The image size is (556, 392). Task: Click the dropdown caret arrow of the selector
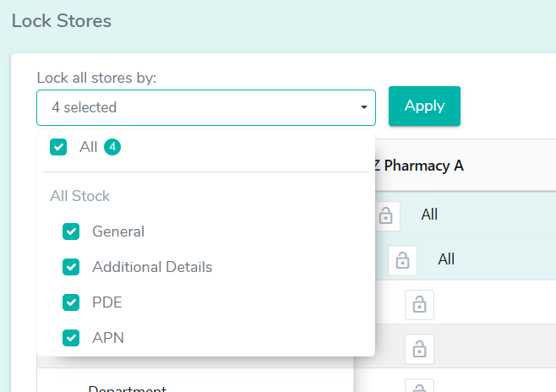pos(364,107)
